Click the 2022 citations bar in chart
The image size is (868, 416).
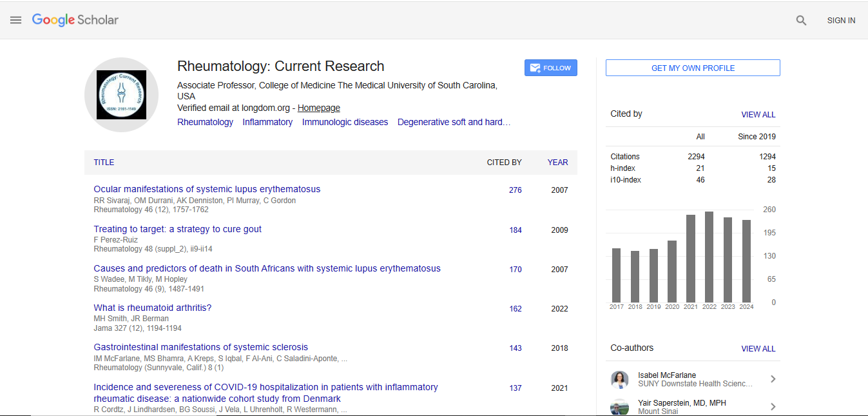[709, 257]
